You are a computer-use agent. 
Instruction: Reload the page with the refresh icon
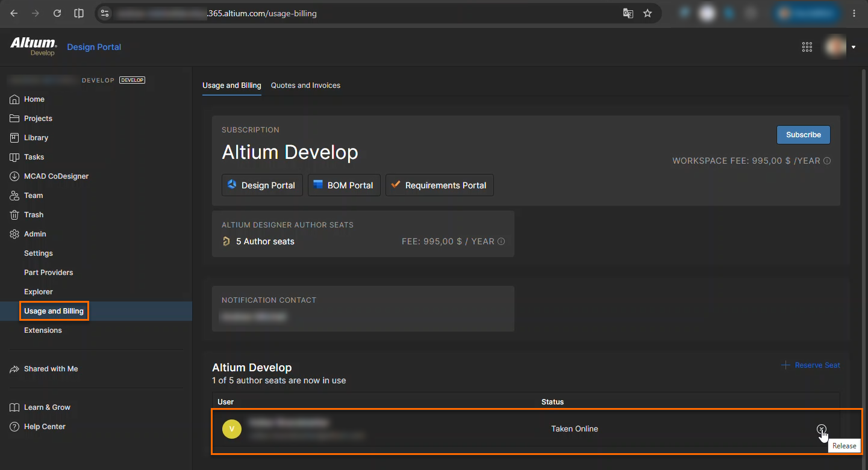point(57,13)
